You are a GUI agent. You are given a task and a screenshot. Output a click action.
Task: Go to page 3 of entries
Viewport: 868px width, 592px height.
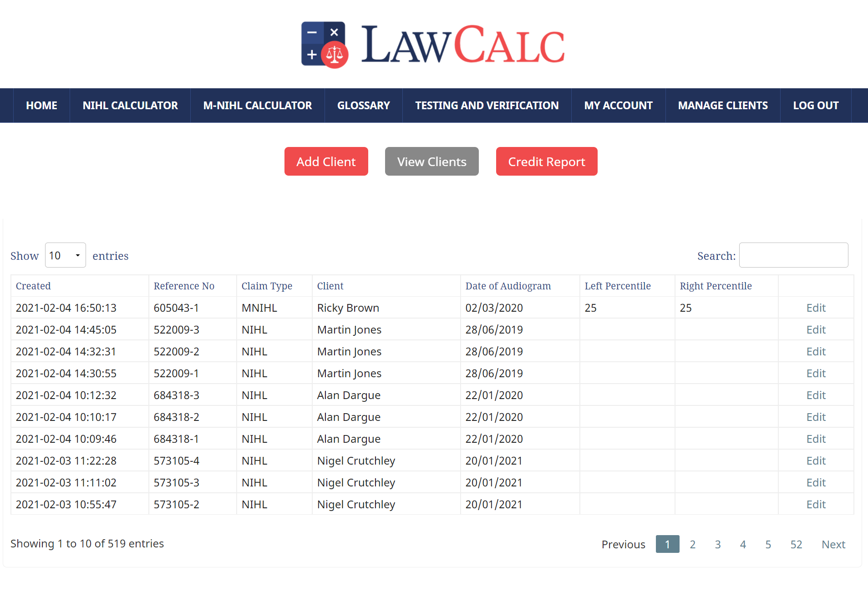718,544
